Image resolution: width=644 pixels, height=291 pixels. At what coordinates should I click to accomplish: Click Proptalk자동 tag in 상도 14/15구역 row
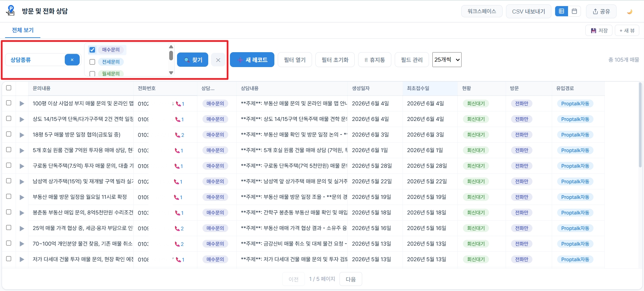click(x=575, y=119)
